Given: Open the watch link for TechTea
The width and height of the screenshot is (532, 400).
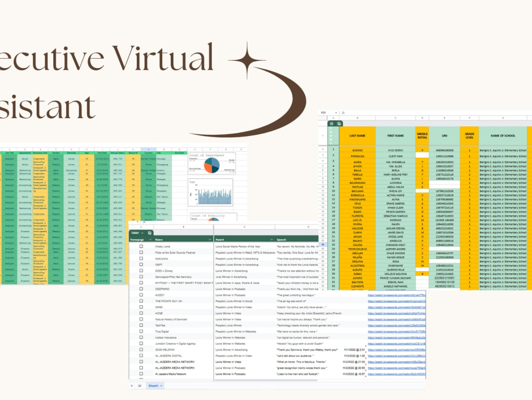Looking at the screenshot, I should (x=397, y=325).
